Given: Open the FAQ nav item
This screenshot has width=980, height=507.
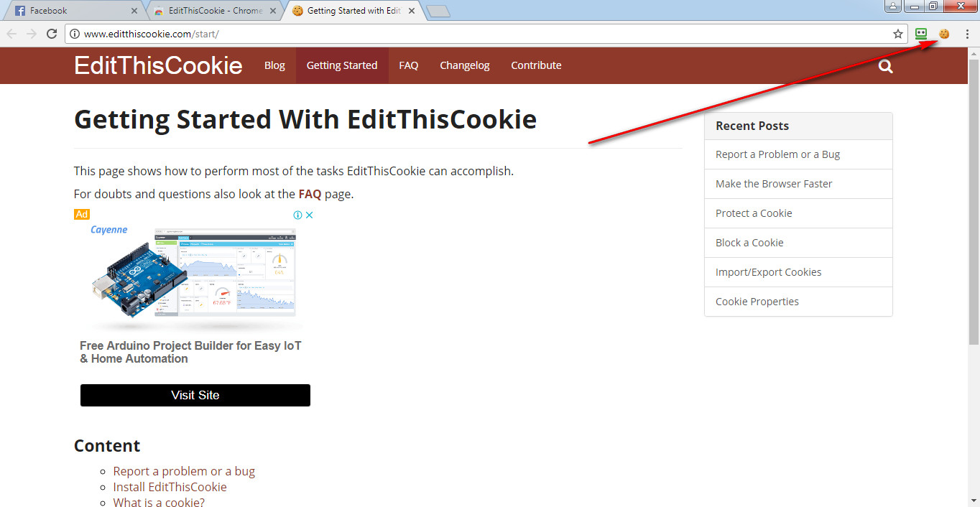Looking at the screenshot, I should pyautogui.click(x=409, y=65).
